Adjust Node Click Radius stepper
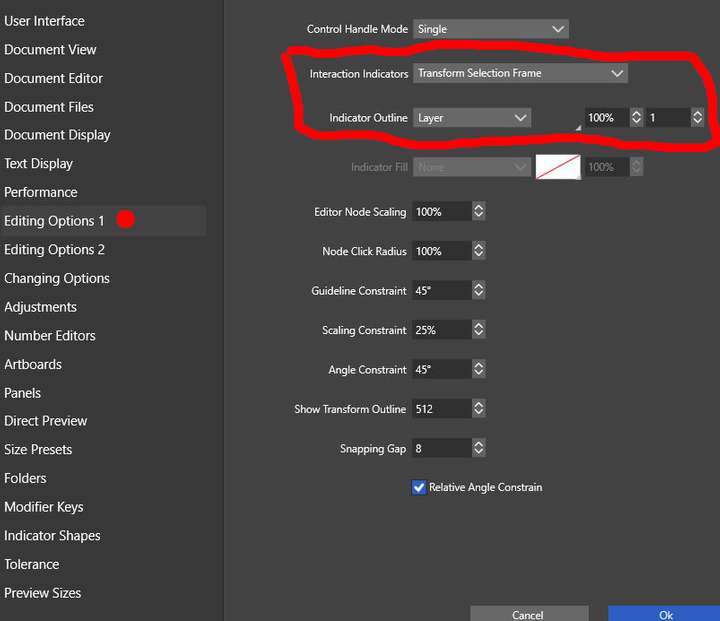The width and height of the screenshot is (720, 621). 478,251
